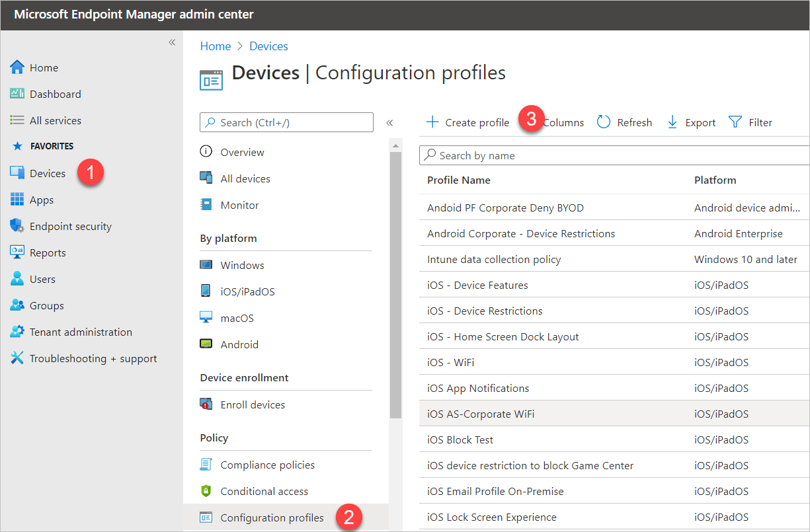Screen dimensions: 810x532
Task: Click the Troubleshooting + support wrench icon
Action: point(17,358)
